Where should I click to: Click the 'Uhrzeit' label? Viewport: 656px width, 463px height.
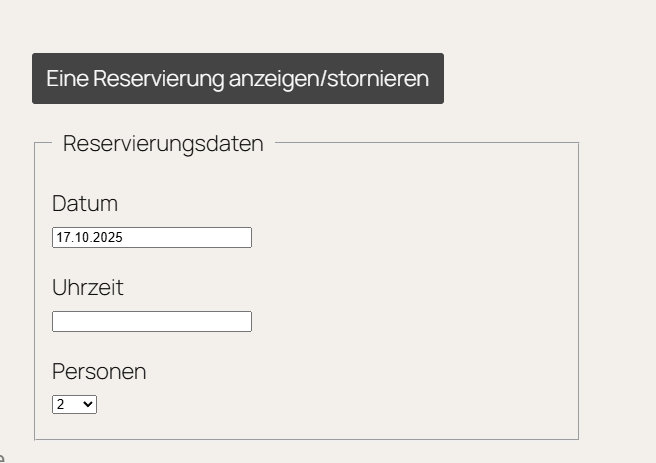(88, 288)
